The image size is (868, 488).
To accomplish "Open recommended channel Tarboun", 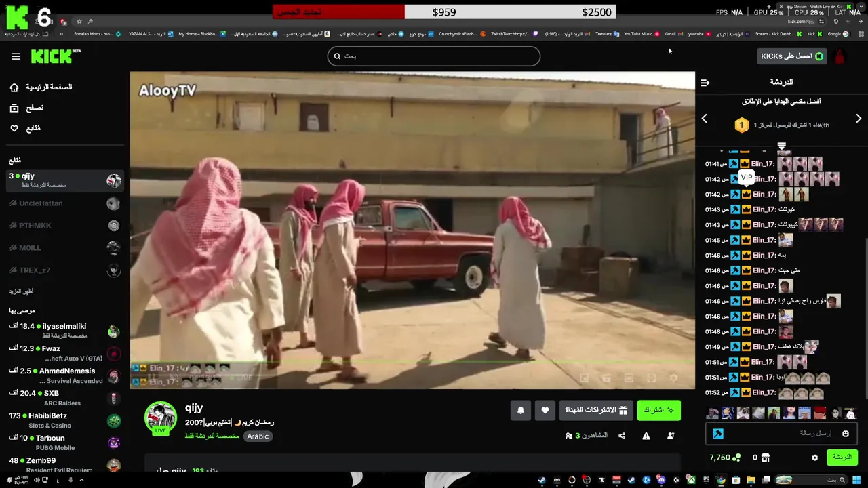I will pos(65,443).
